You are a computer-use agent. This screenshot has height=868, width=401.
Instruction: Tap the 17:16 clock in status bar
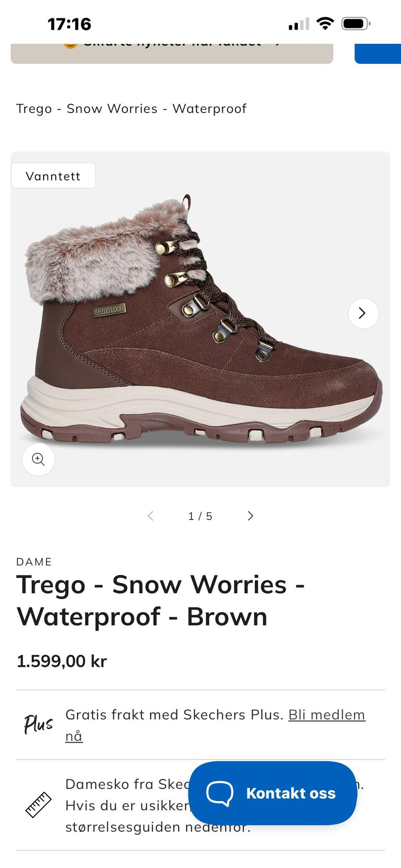coord(69,24)
